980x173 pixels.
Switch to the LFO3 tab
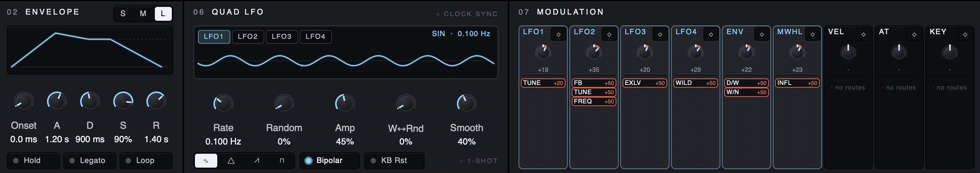(x=282, y=37)
